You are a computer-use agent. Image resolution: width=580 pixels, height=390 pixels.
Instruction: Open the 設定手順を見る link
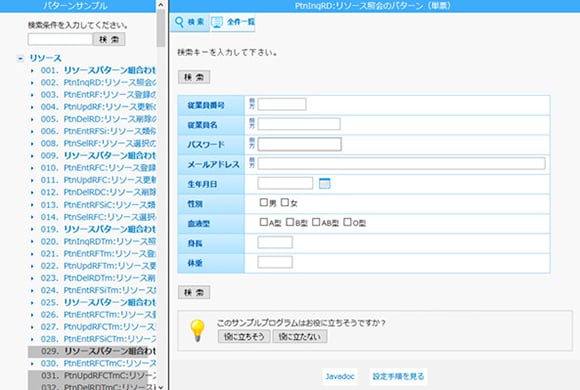tap(398, 377)
